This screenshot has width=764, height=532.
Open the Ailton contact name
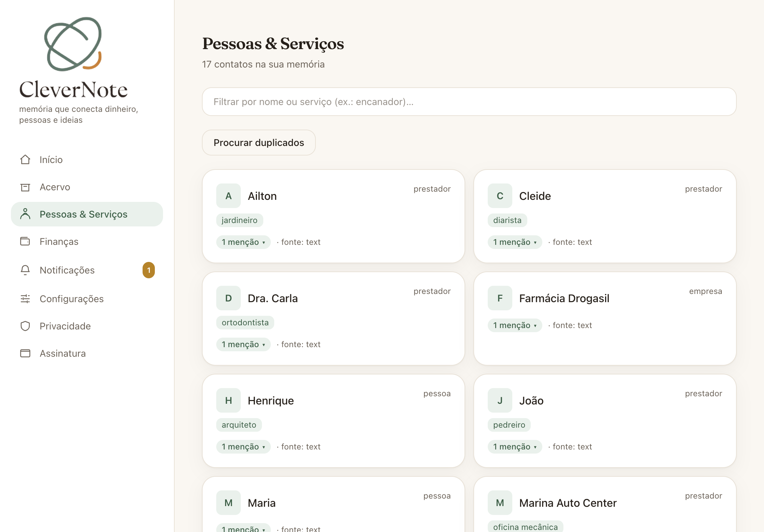pyautogui.click(x=262, y=196)
